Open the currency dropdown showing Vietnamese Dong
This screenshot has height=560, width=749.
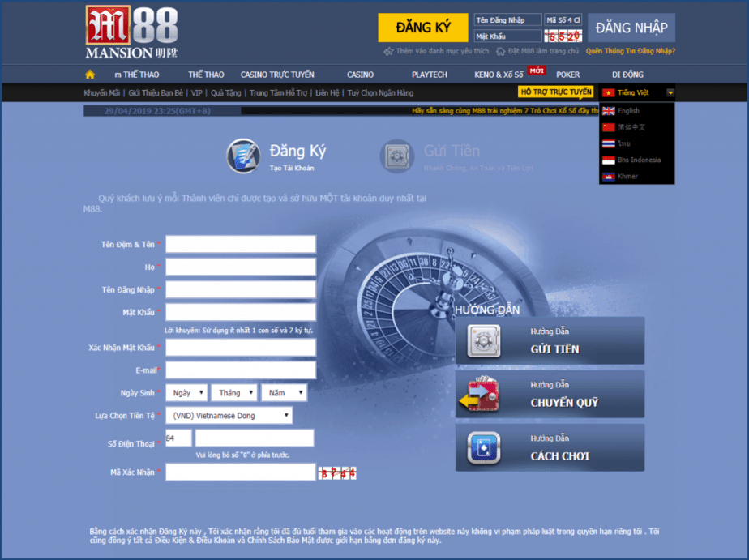coord(229,416)
